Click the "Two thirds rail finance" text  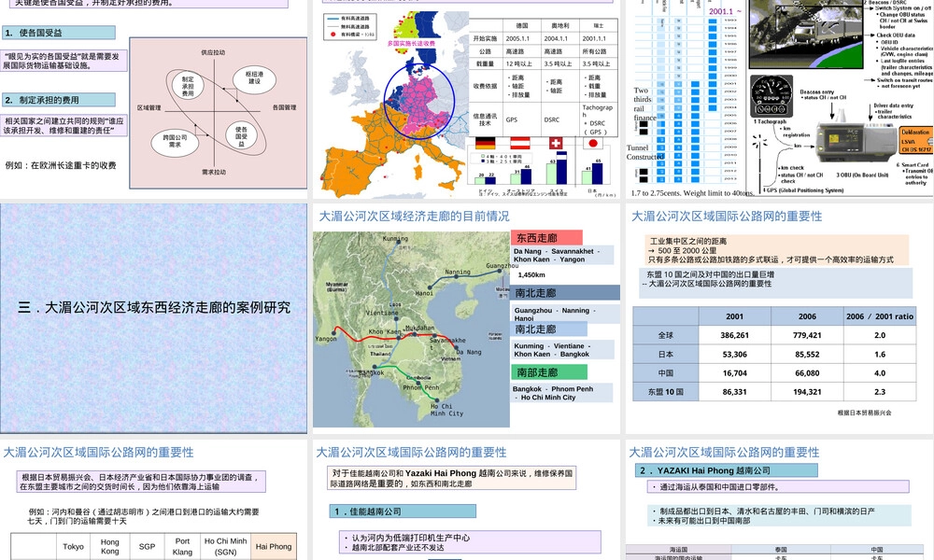pos(644,105)
